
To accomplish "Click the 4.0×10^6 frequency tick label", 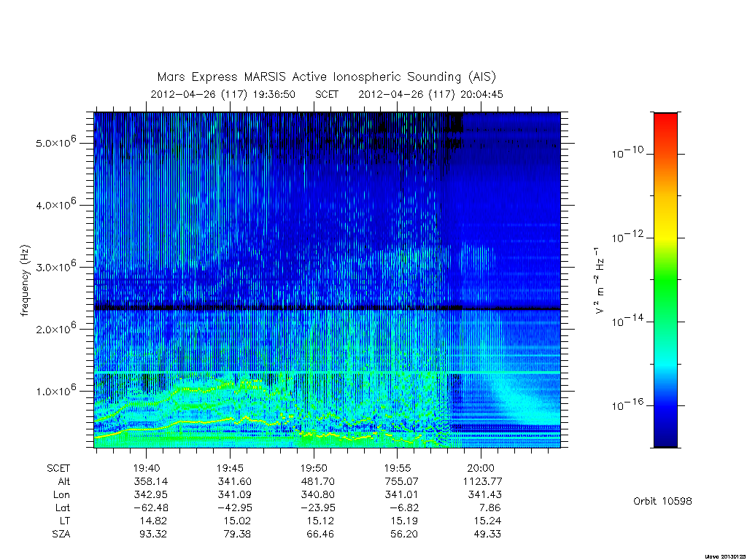I will click(x=55, y=204).
